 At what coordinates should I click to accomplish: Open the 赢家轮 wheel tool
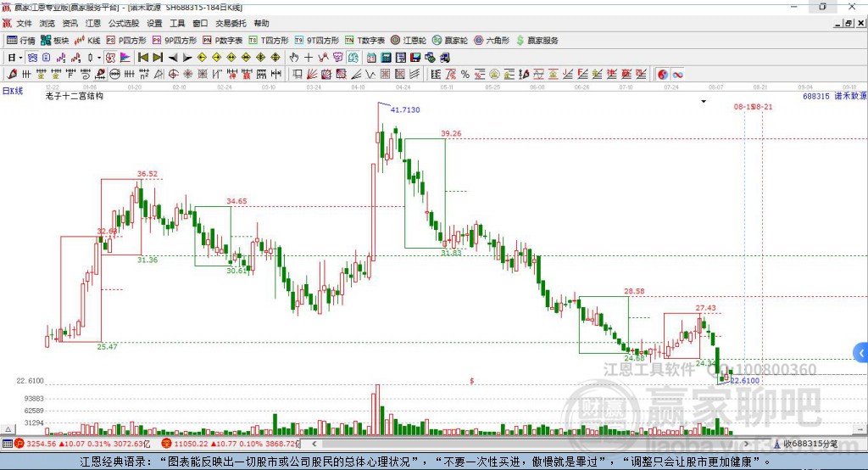point(450,41)
